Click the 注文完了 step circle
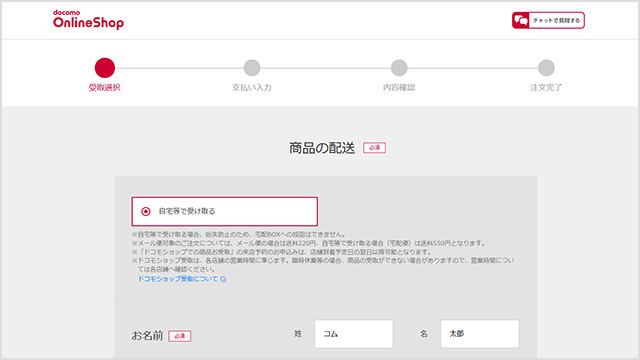Viewport: 640px width, 360px height. 546,68
